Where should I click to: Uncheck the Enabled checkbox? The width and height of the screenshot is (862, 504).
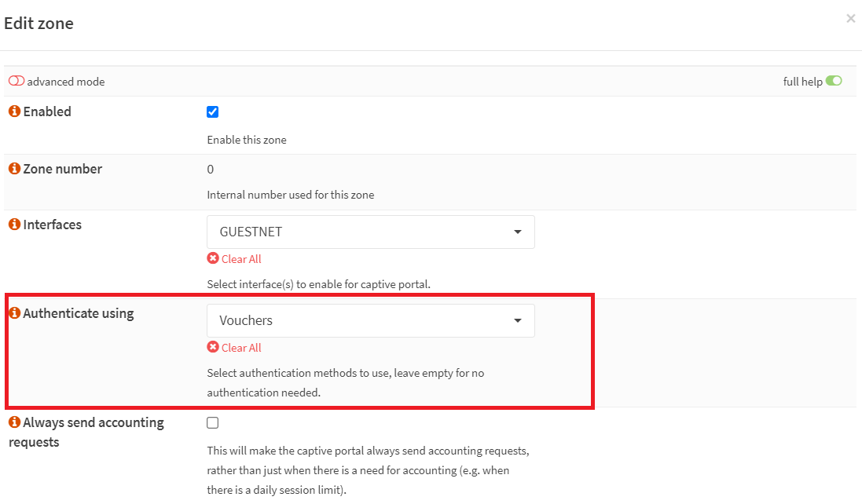pyautogui.click(x=212, y=111)
